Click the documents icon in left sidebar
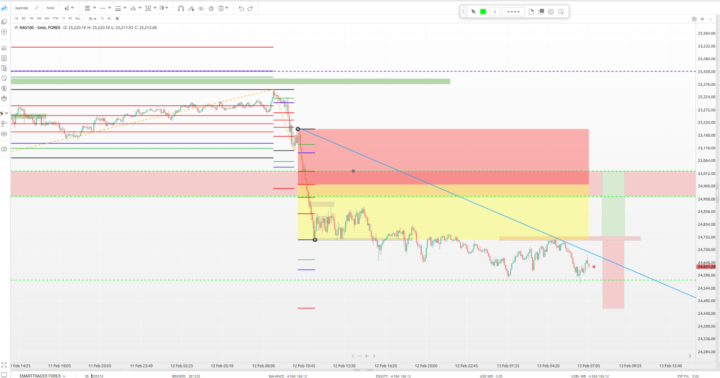The width and height of the screenshot is (720, 378). pos(4,68)
